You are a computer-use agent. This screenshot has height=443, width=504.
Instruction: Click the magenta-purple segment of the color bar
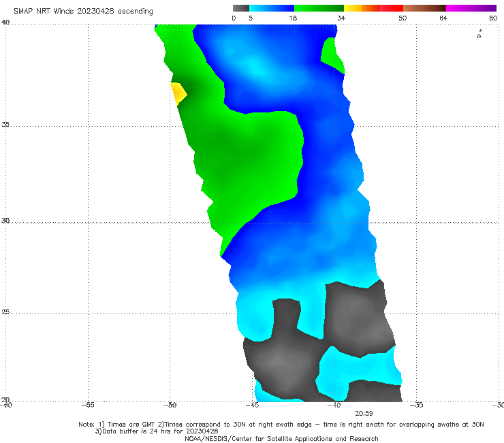click(471, 8)
